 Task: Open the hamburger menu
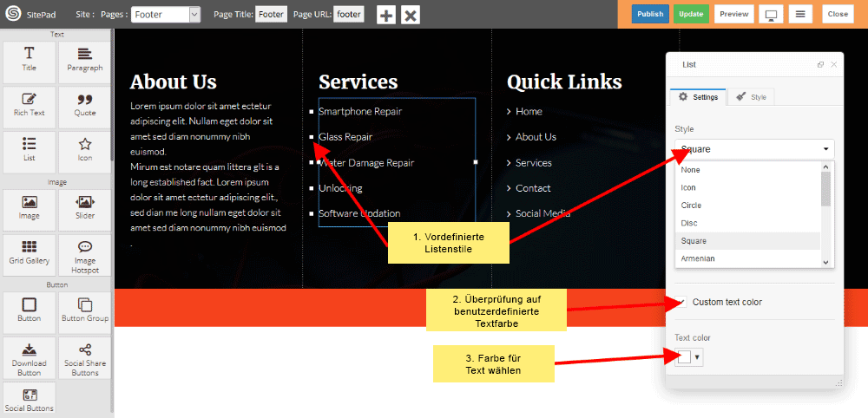800,15
